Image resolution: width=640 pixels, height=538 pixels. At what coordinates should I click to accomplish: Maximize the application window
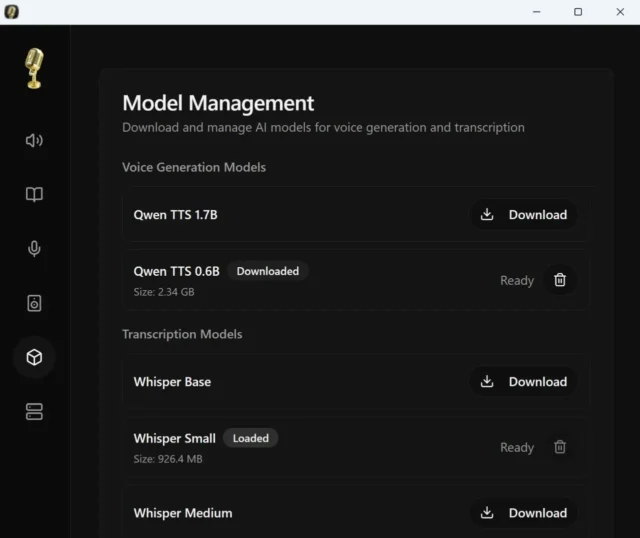(578, 12)
